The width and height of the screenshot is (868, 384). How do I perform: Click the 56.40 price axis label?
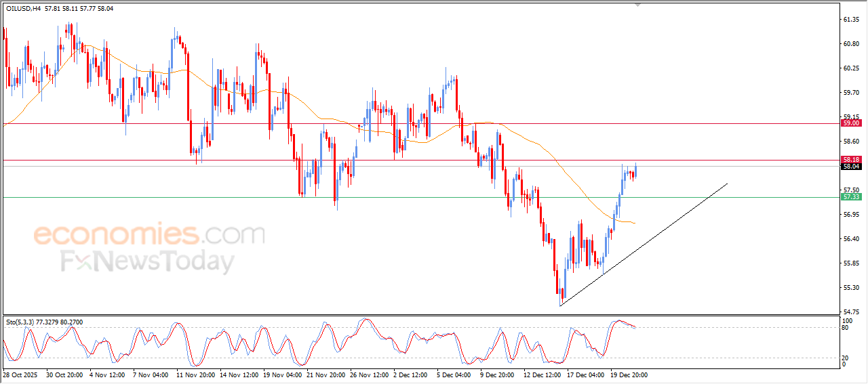852,239
